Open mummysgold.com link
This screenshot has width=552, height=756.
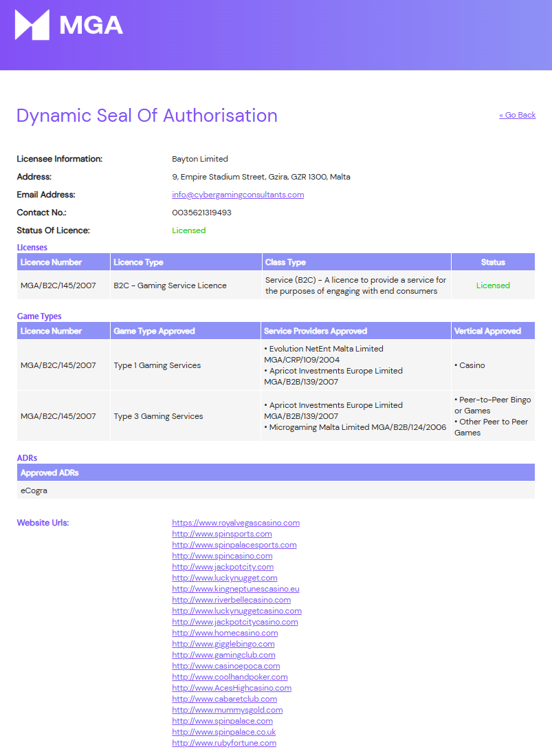click(228, 710)
